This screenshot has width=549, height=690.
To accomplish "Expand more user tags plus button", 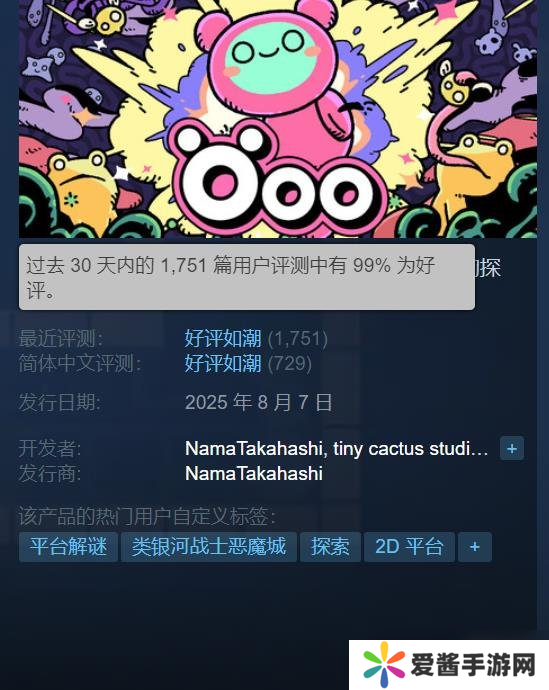I will [475, 547].
